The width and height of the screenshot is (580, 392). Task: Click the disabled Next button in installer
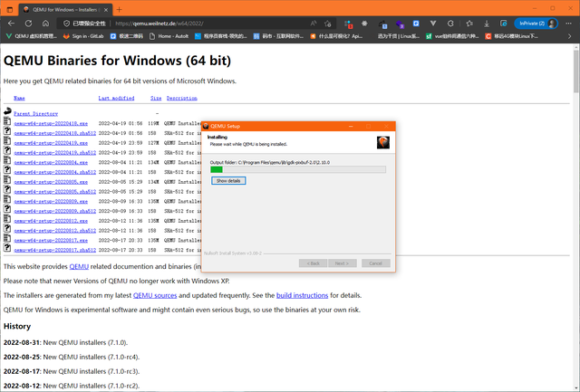[x=343, y=263]
